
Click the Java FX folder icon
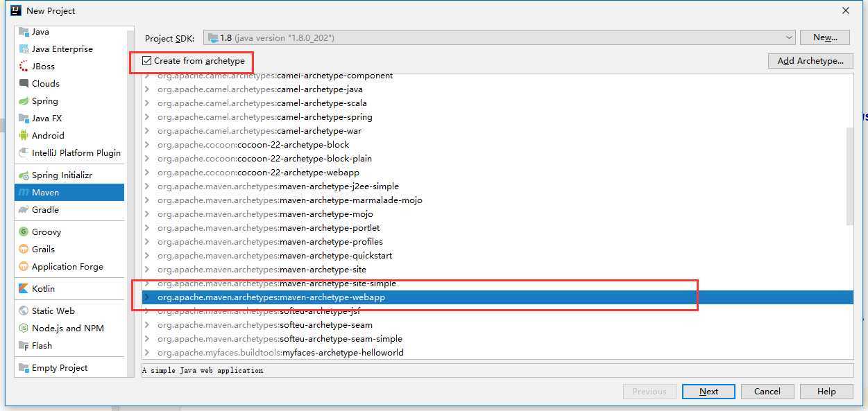click(x=24, y=119)
